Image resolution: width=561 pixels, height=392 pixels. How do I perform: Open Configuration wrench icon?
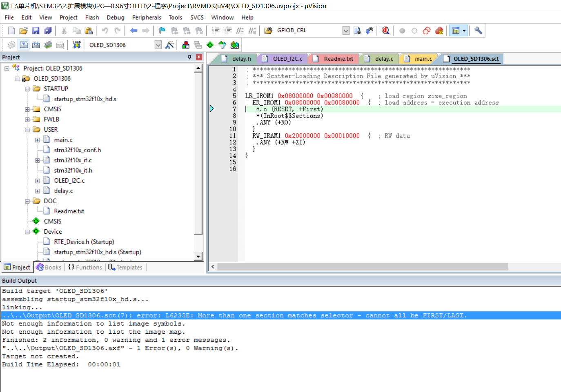(x=478, y=31)
